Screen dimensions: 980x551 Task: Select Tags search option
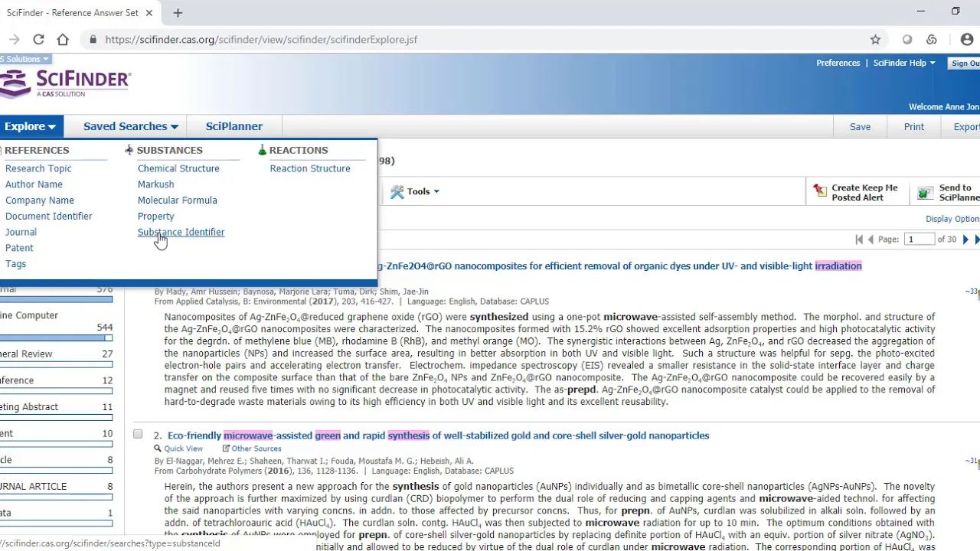tap(15, 264)
